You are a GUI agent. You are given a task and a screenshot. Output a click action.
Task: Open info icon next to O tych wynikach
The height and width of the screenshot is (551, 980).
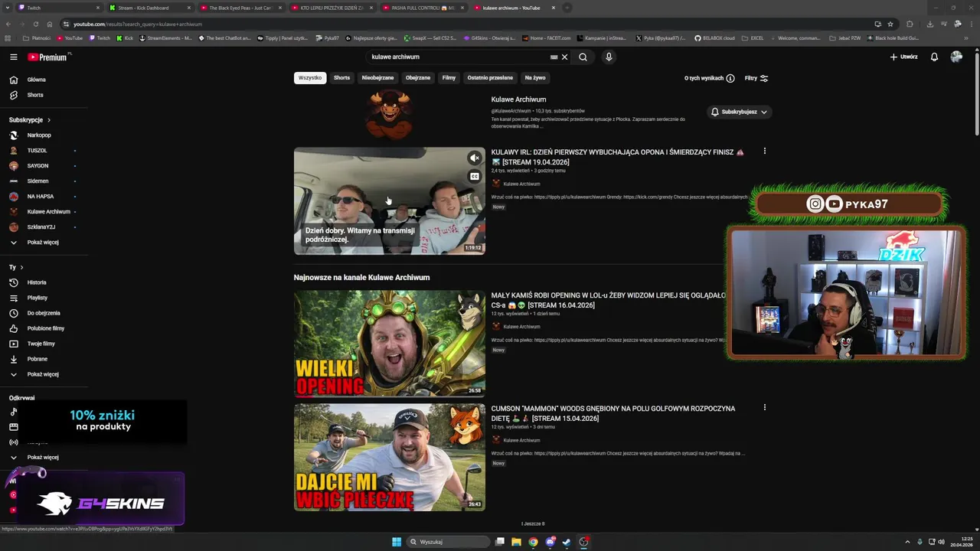point(730,78)
